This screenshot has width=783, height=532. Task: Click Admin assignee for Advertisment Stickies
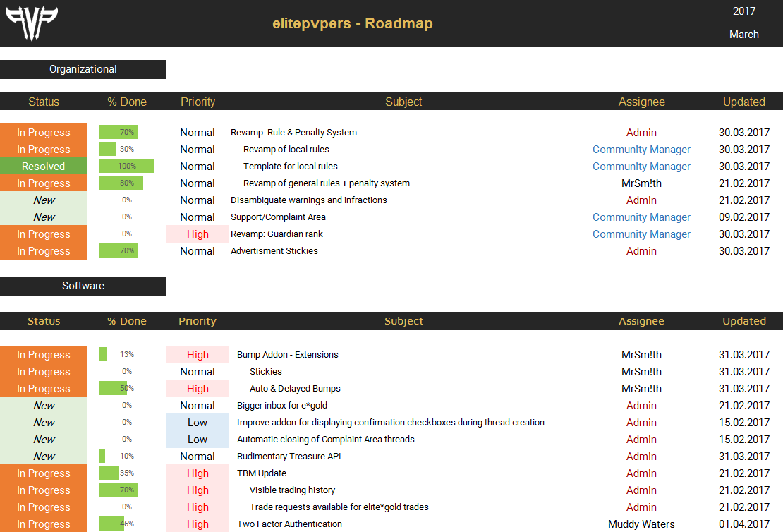[x=641, y=251]
